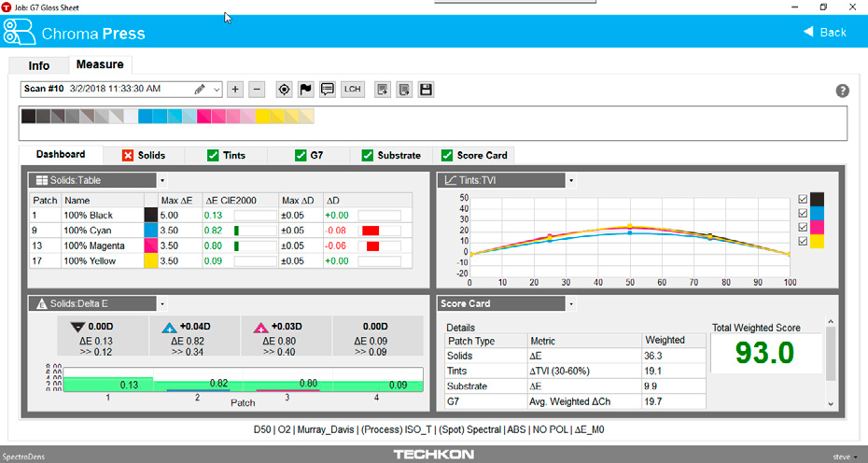Remove the scan with the minus button
Viewport: 868px width, 463px height.
click(x=257, y=90)
